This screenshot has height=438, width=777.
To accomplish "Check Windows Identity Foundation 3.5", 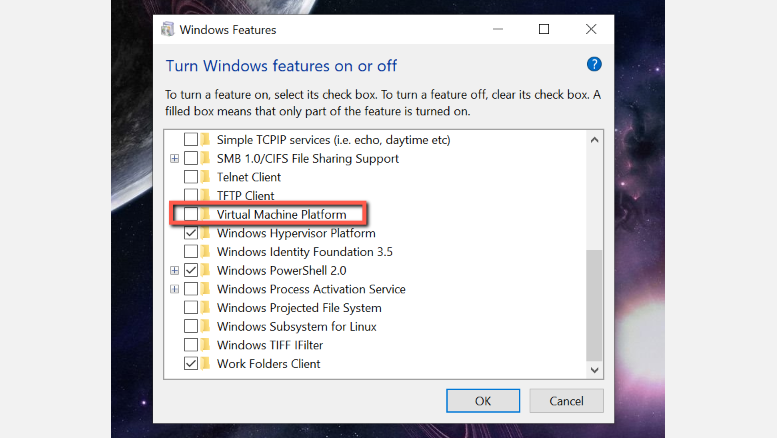I will pyautogui.click(x=191, y=252).
